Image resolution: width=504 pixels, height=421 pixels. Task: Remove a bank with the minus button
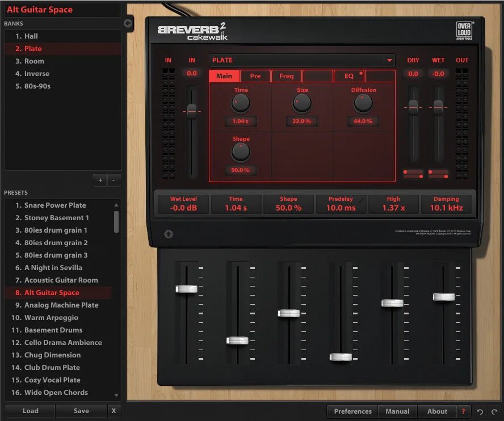coord(114,180)
